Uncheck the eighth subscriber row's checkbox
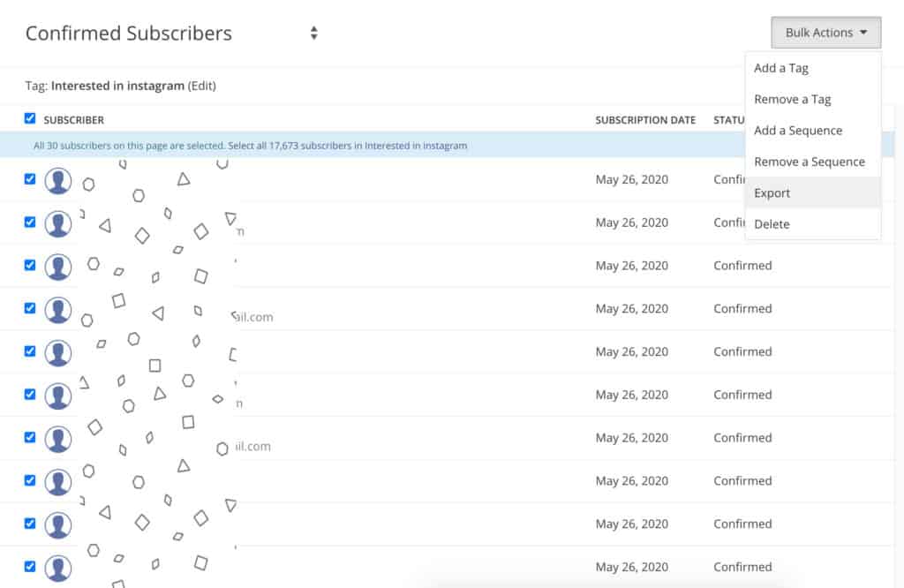This screenshot has height=588, width=904. tap(30, 481)
